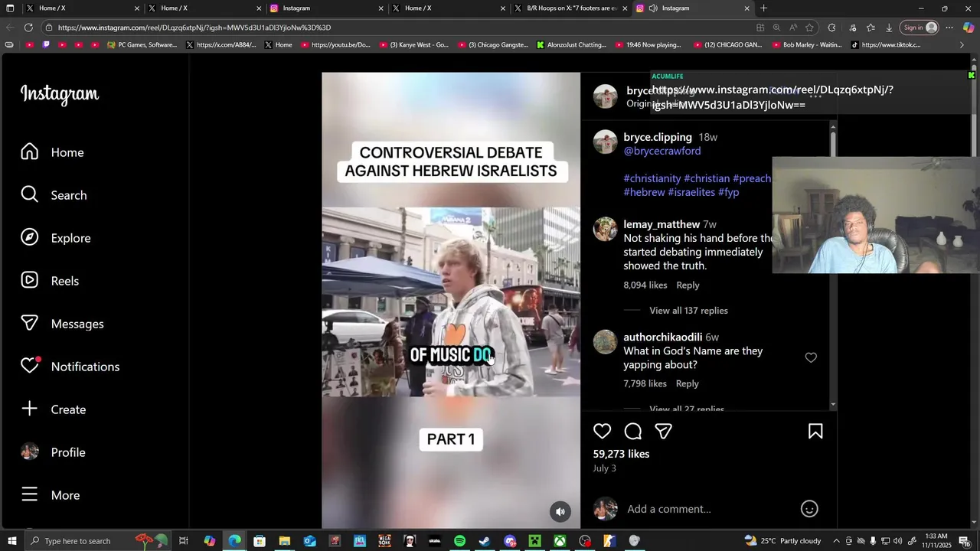The width and height of the screenshot is (980, 551).
Task: Open the clock showing 1:33 AM
Action: click(937, 541)
